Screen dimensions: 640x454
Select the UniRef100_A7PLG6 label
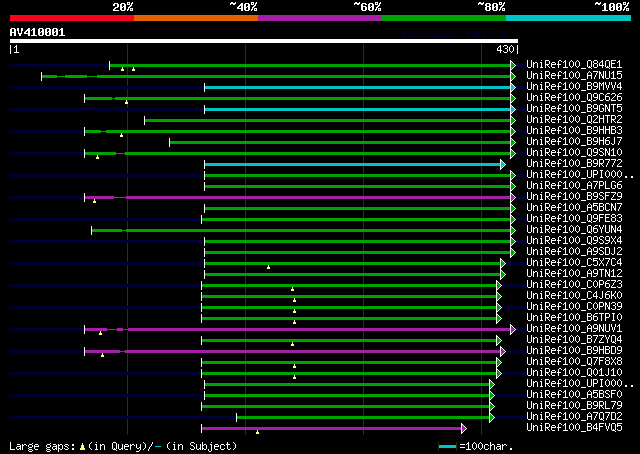pos(574,186)
